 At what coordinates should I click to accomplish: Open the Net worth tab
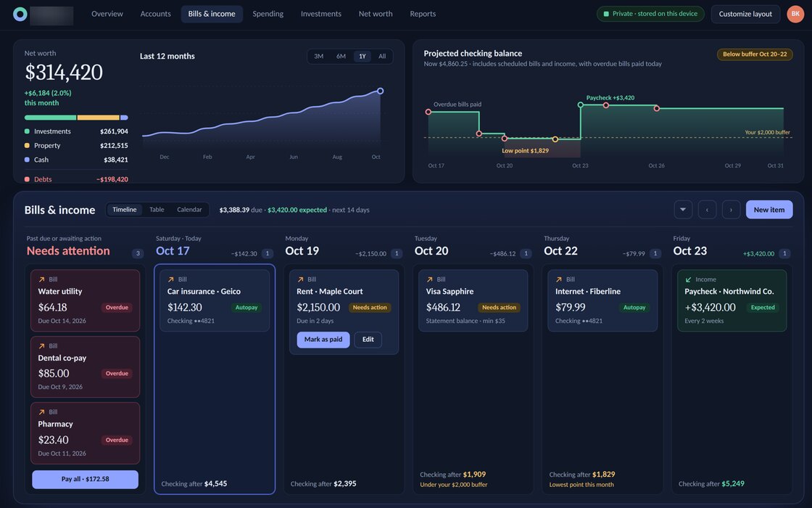pos(376,14)
